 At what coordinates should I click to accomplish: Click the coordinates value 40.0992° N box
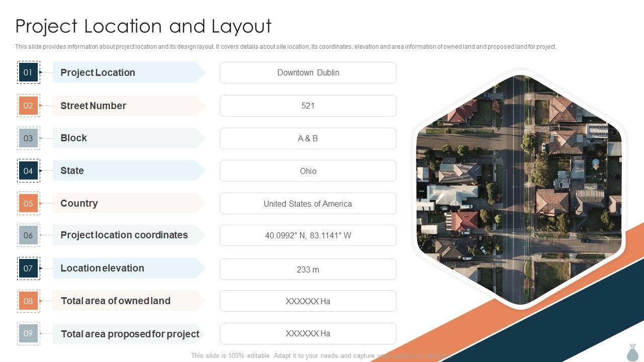click(308, 235)
